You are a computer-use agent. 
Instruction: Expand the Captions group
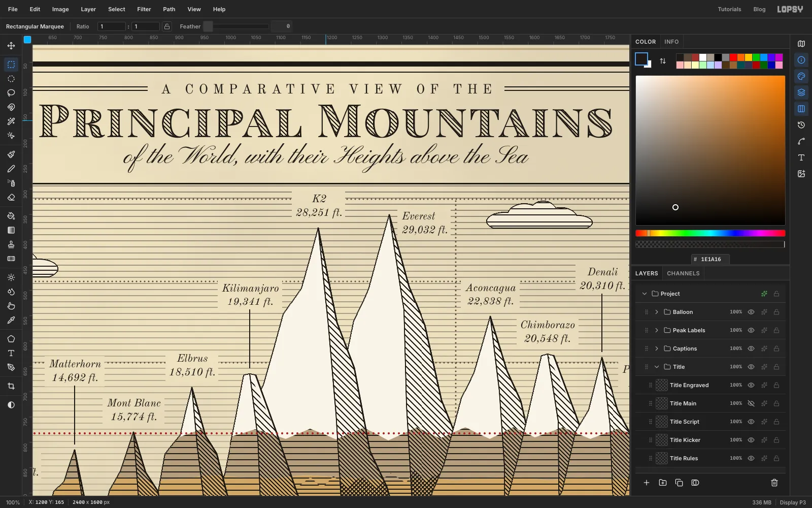pos(657,348)
